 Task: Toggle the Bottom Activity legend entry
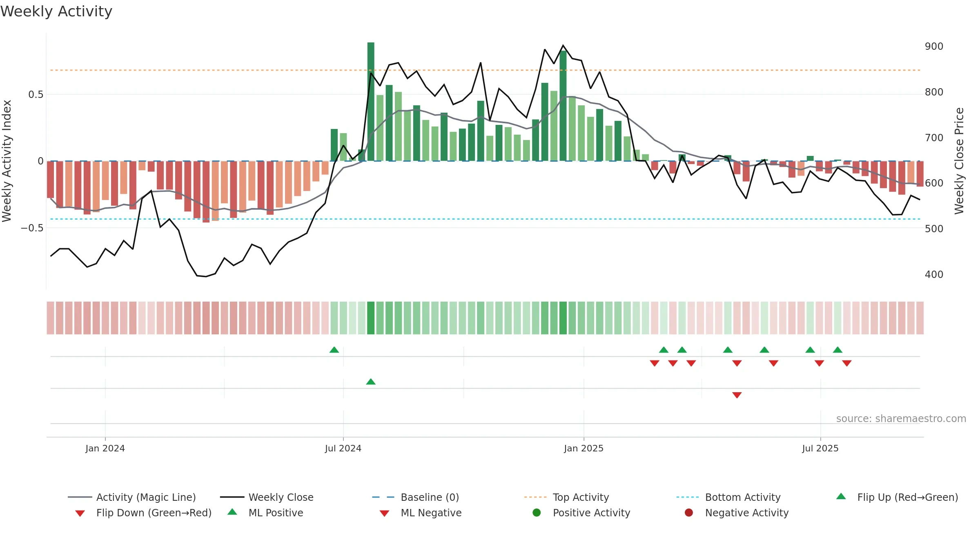[728, 497]
